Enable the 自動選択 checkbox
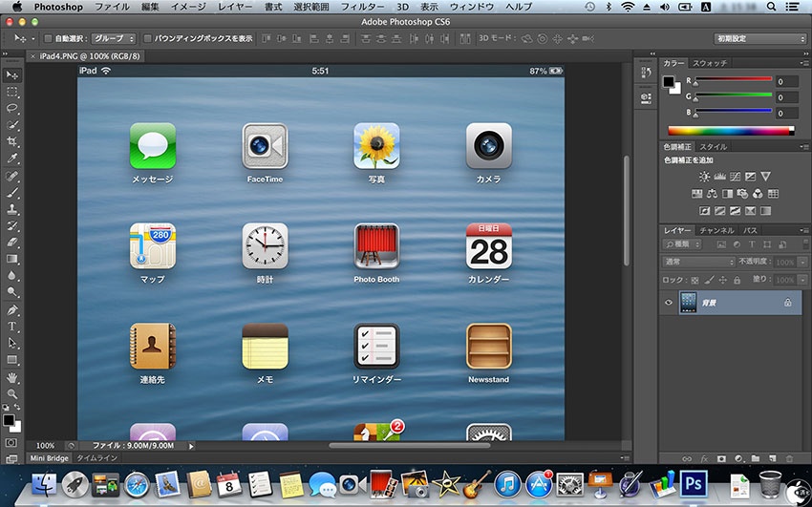This screenshot has width=812, height=507. point(48,38)
